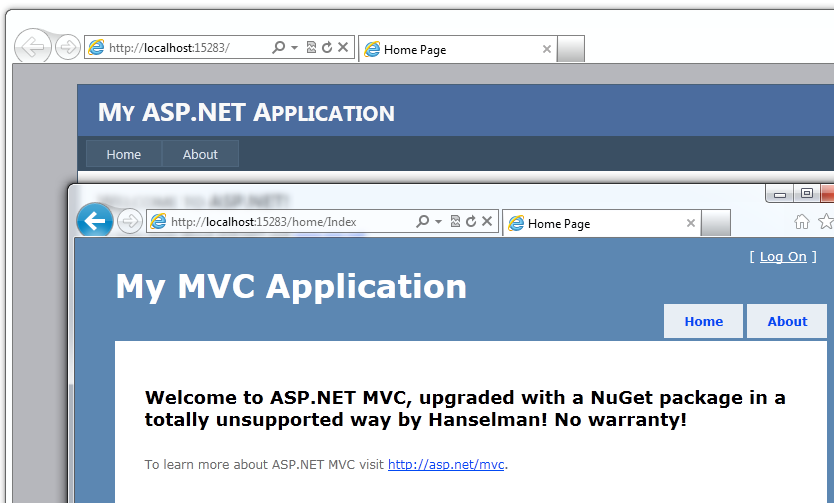Screen dimensions: 834x503
Task: Go back in the front browser window
Action: pyautogui.click(x=95, y=221)
